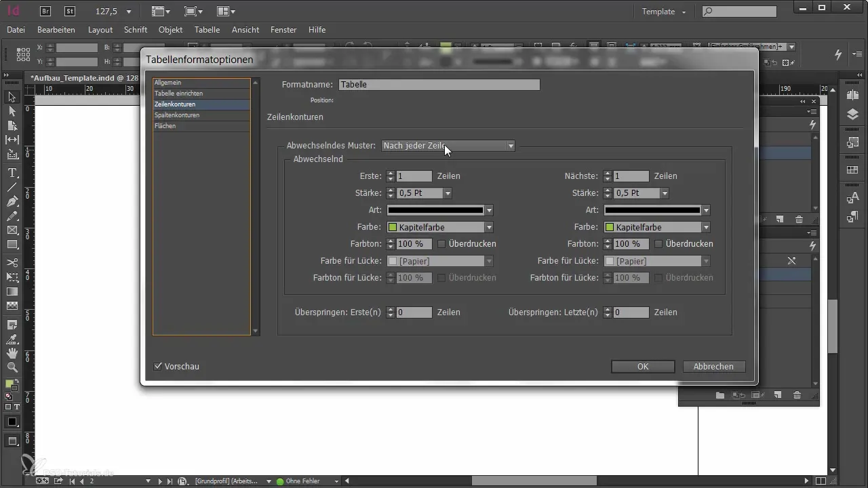Select the Page tool
Viewport: 868px width, 488px height.
(x=12, y=125)
